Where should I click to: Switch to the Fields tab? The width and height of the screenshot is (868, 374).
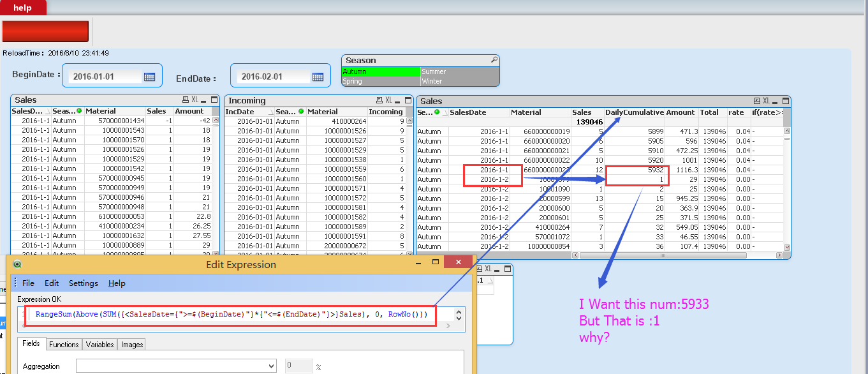tap(31, 343)
